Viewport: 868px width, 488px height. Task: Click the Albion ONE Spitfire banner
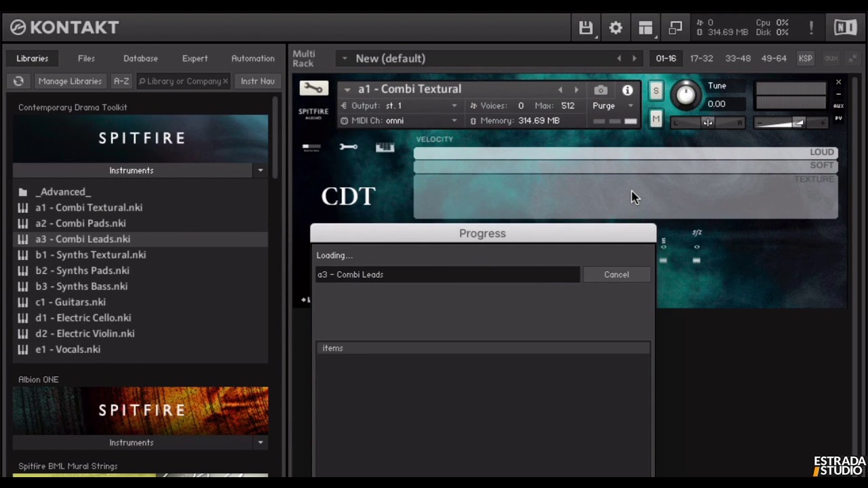point(140,411)
